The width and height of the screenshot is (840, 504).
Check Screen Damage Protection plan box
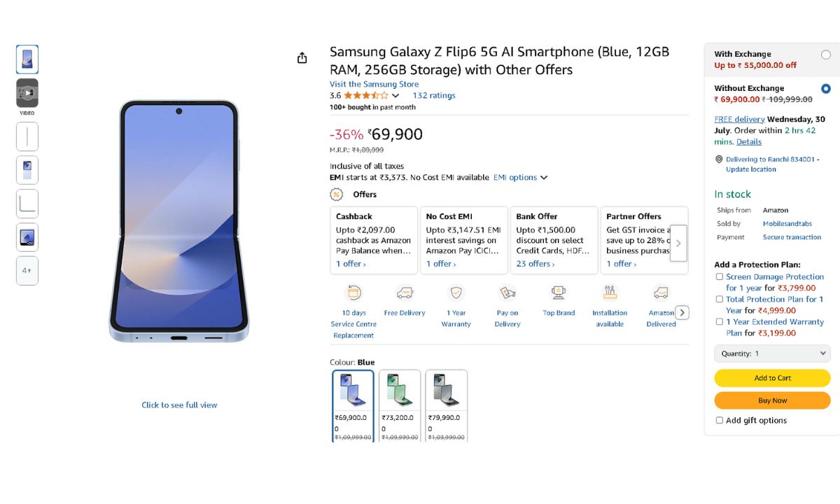[x=720, y=276]
